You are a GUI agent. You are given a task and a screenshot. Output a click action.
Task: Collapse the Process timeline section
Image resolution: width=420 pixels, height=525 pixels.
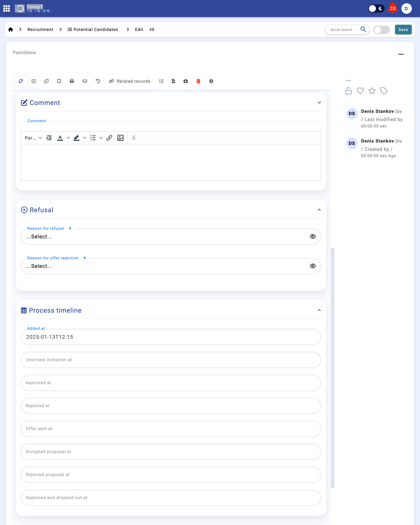[319, 310]
